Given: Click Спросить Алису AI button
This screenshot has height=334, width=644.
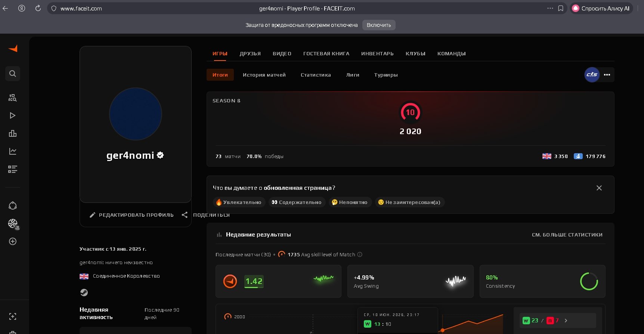Looking at the screenshot, I should click(601, 8).
